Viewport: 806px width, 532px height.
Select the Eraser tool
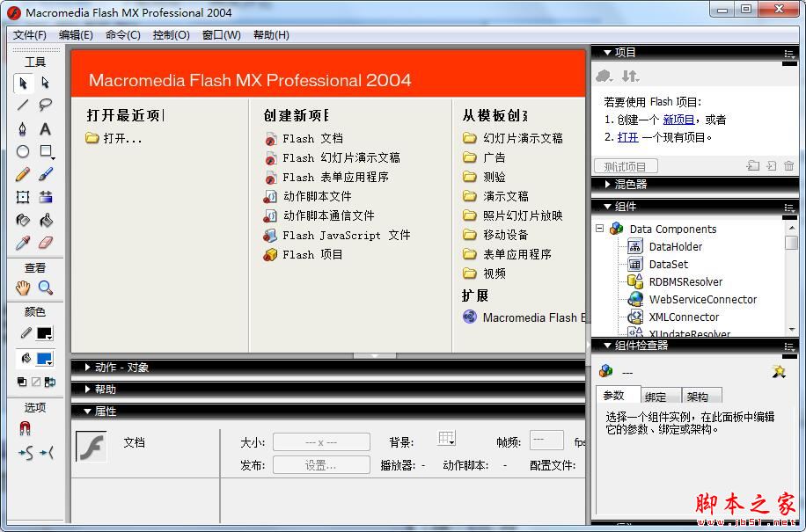pos(45,243)
